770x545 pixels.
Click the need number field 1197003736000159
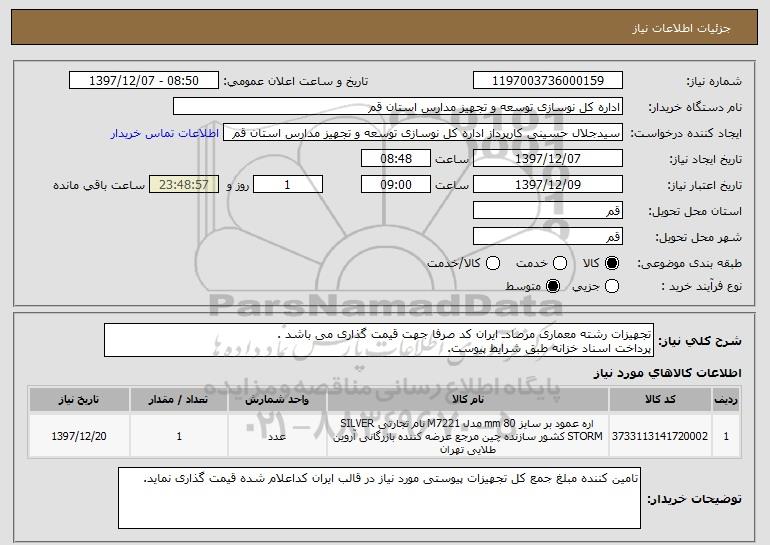548,81
